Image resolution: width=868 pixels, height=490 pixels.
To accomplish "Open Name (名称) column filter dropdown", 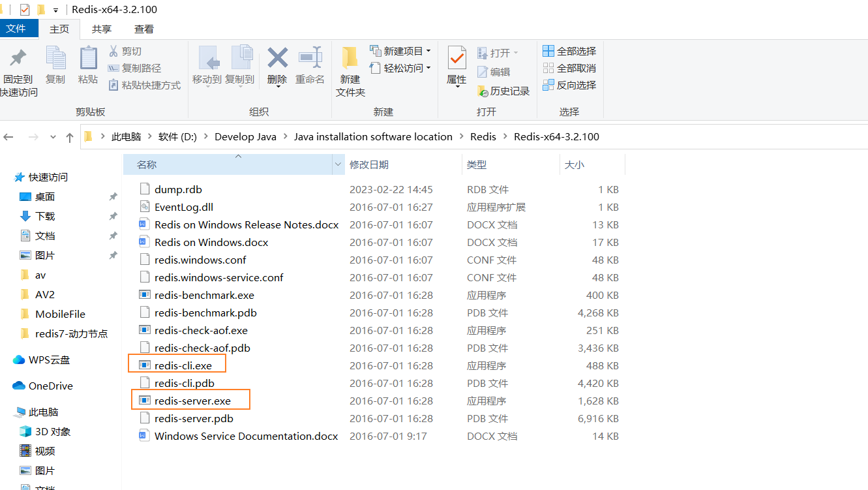I will click(x=338, y=165).
